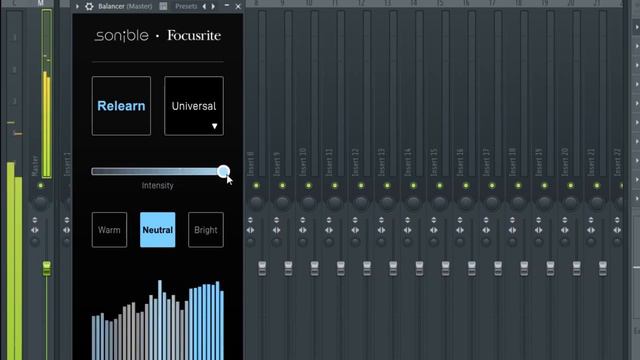Select the previous preset arrow
Screen dimensions: 640x360
[x=204, y=6]
